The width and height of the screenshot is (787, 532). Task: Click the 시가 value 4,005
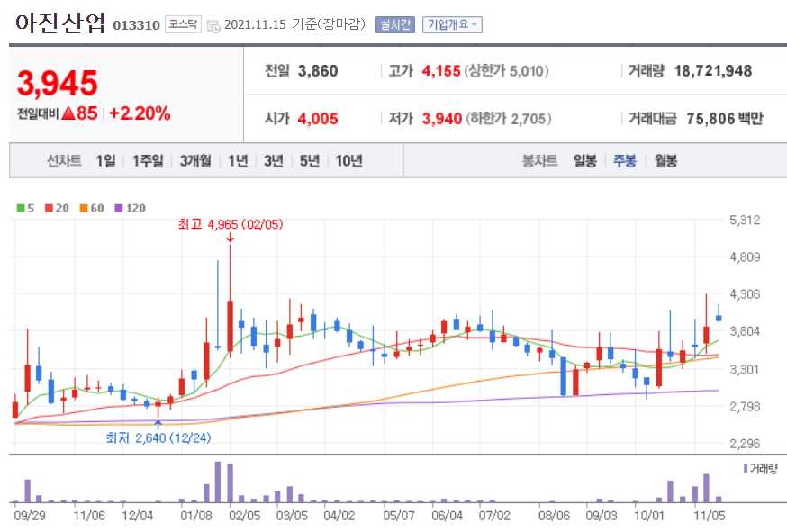click(318, 119)
